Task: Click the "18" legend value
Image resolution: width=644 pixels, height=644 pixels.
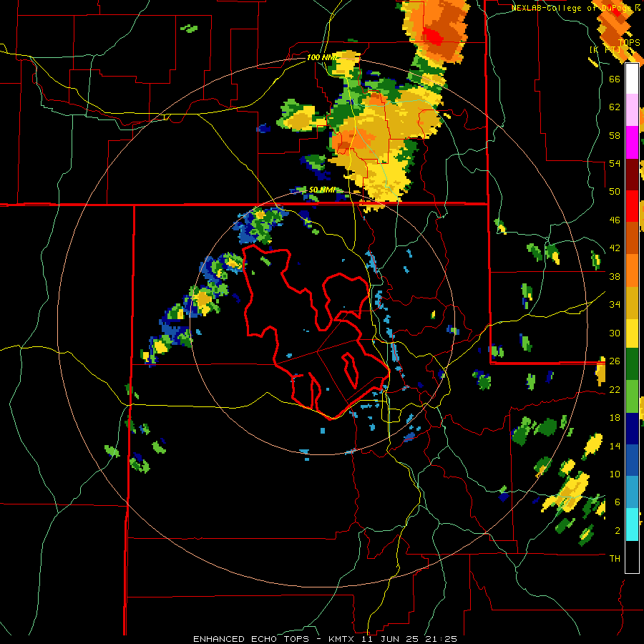Action: coord(615,418)
